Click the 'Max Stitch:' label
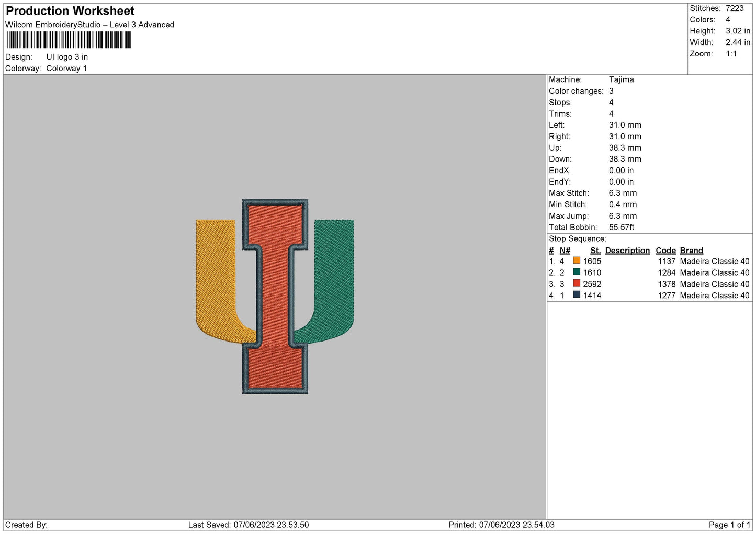The width and height of the screenshot is (756, 534). [569, 193]
